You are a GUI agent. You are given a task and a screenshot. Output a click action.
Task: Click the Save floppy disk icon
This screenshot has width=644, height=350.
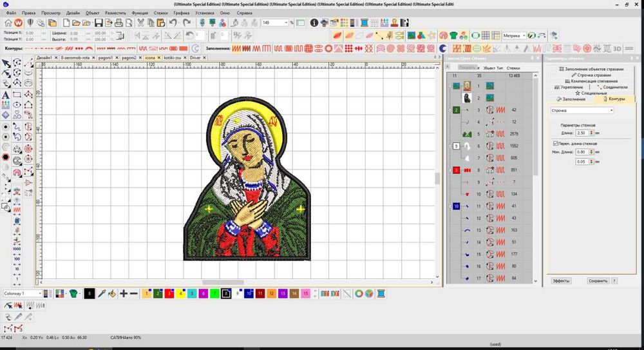(x=99, y=23)
